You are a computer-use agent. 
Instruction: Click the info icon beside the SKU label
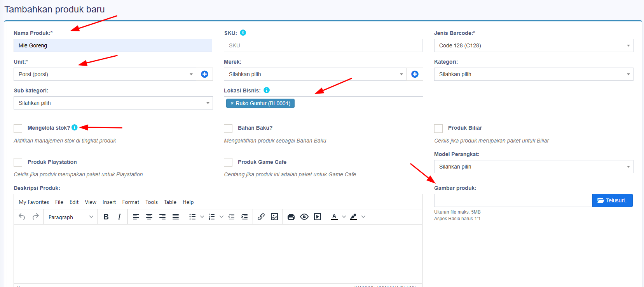pyautogui.click(x=243, y=33)
